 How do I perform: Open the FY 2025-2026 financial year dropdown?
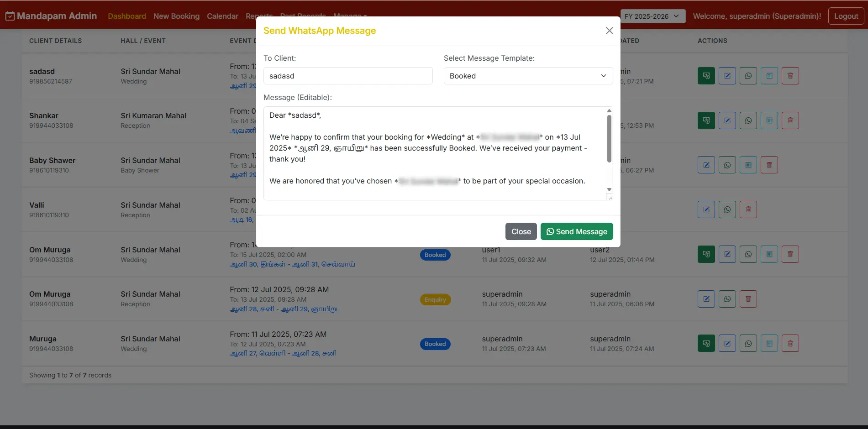tap(652, 16)
